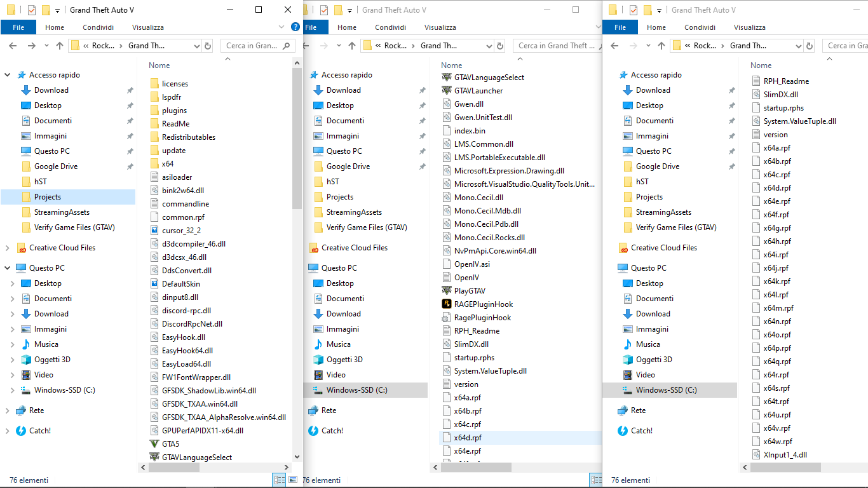
Task: Open the Home tab in middle window
Action: pos(347,27)
